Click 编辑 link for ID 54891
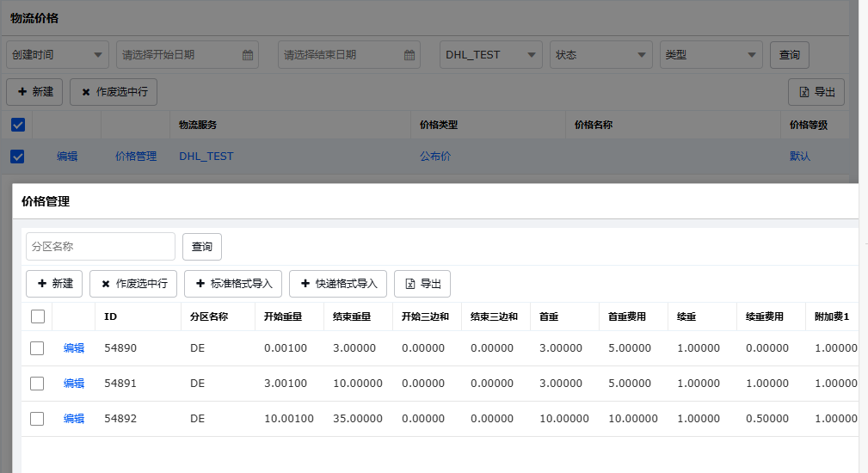Screen dimensions: 868x473 click(74, 384)
